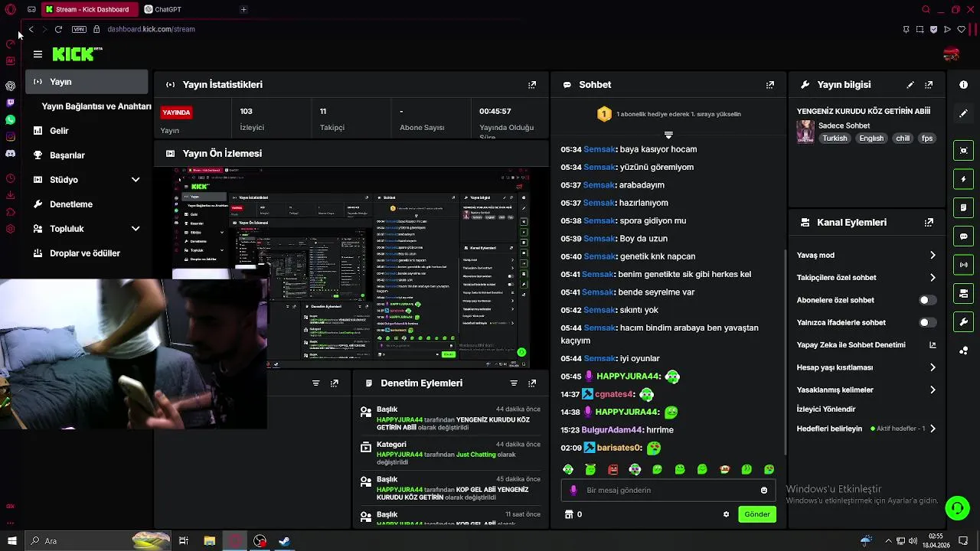Viewport: 980px width, 551px height.
Task: Click the Turkish stream tag
Action: click(835, 139)
